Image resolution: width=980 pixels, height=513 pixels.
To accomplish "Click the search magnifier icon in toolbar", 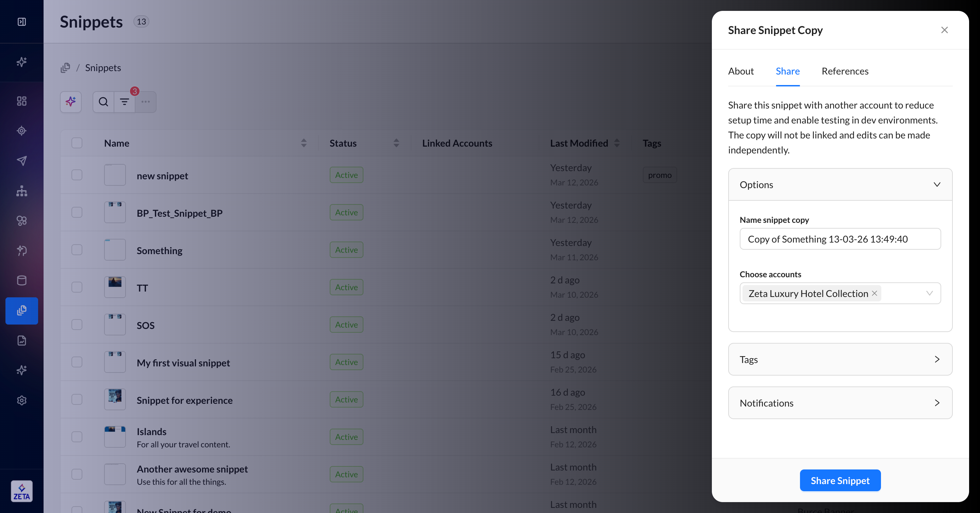I will [x=103, y=102].
